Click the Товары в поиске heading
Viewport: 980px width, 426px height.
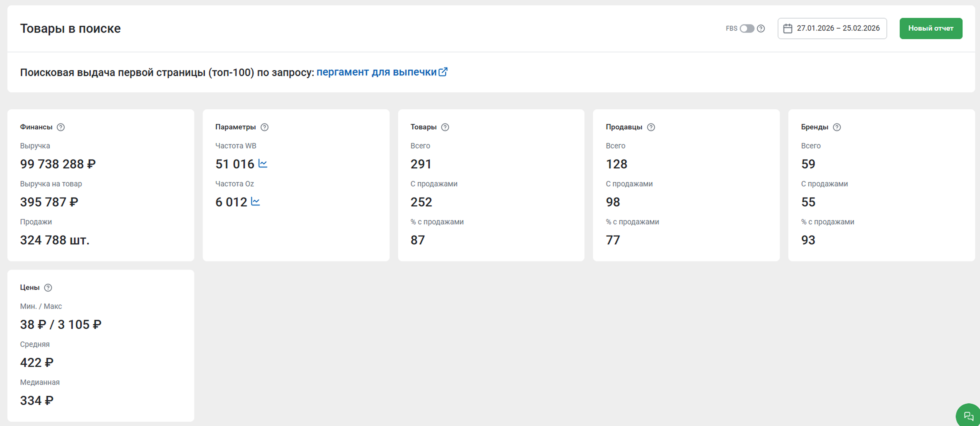[x=70, y=29]
